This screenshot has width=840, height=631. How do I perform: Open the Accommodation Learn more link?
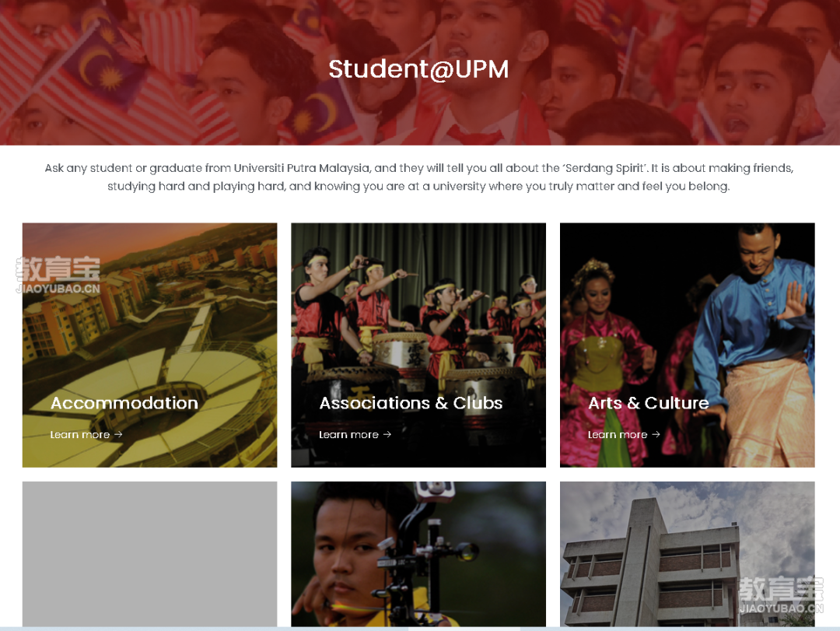coord(86,434)
